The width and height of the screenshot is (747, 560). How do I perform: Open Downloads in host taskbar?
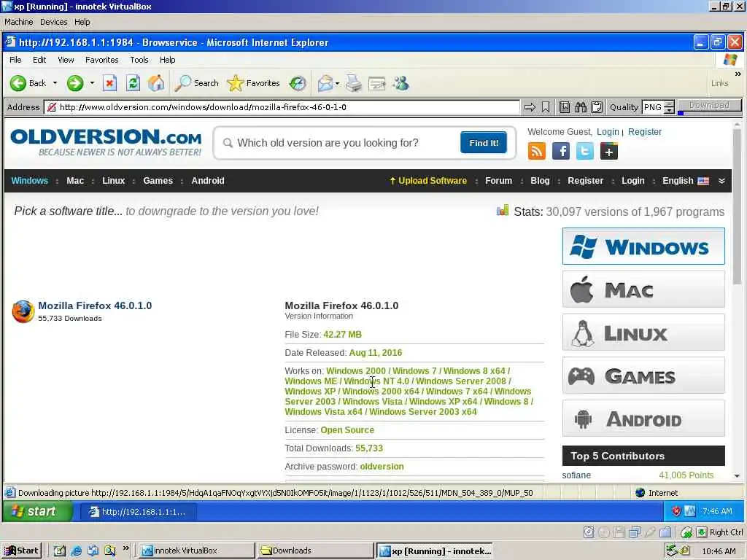click(314, 551)
